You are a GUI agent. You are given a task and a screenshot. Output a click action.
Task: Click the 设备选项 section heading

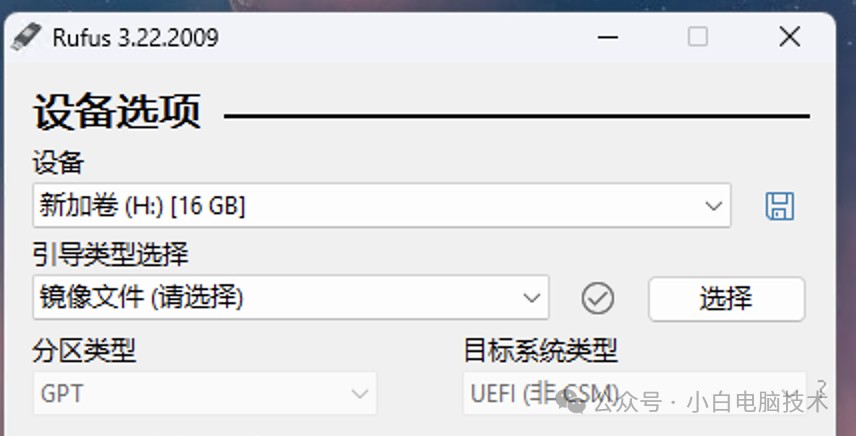point(117,111)
